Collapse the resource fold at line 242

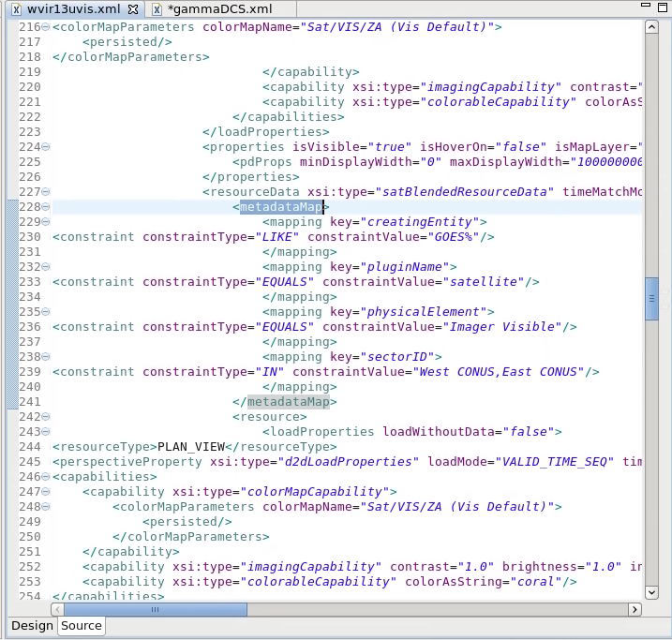pos(45,417)
